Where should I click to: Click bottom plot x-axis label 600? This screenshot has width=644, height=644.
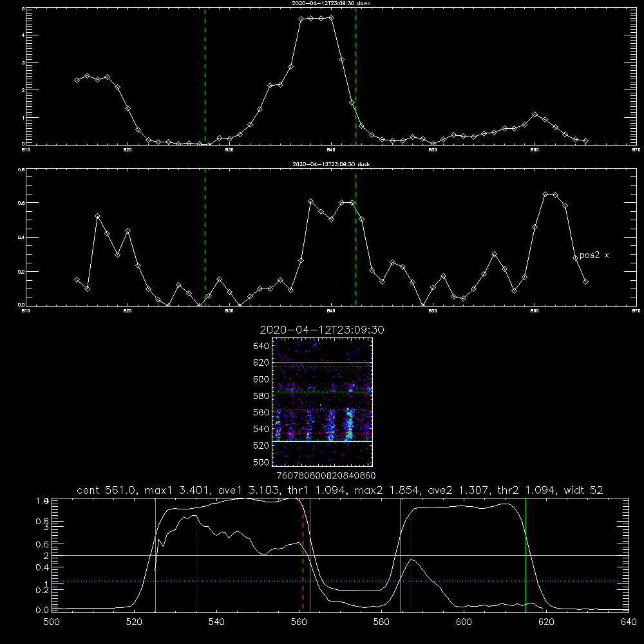(464, 622)
